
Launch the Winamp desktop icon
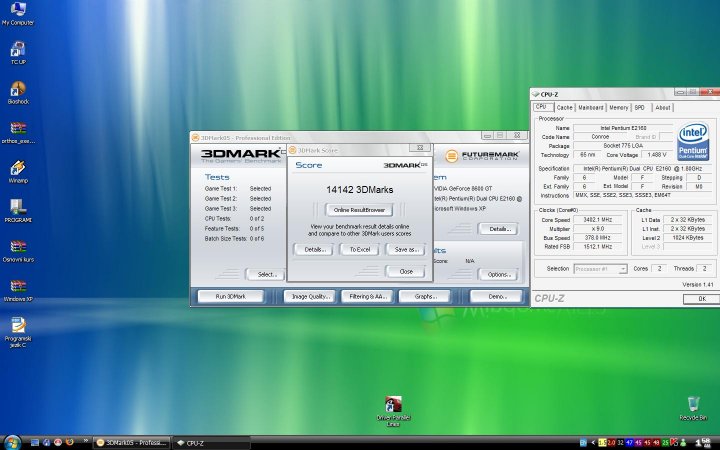coord(18,171)
